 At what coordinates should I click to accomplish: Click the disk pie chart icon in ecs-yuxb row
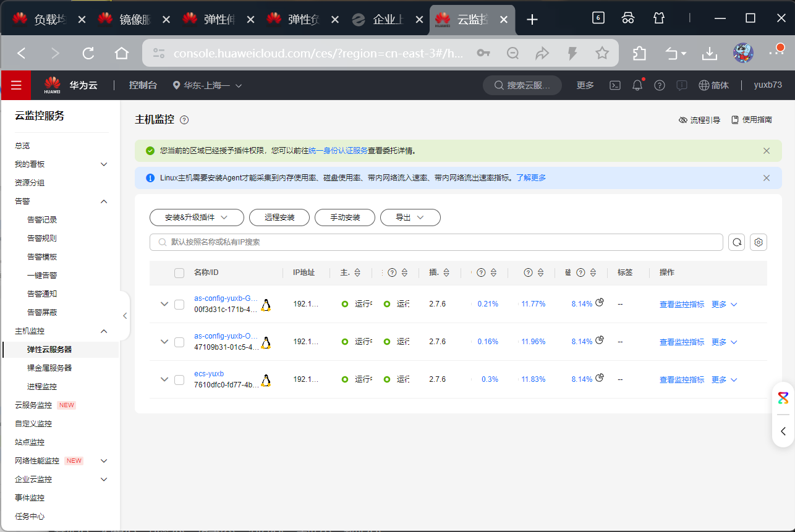tap(599, 378)
